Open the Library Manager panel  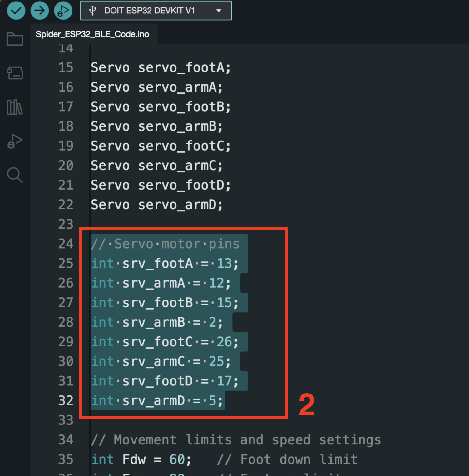[x=15, y=107]
